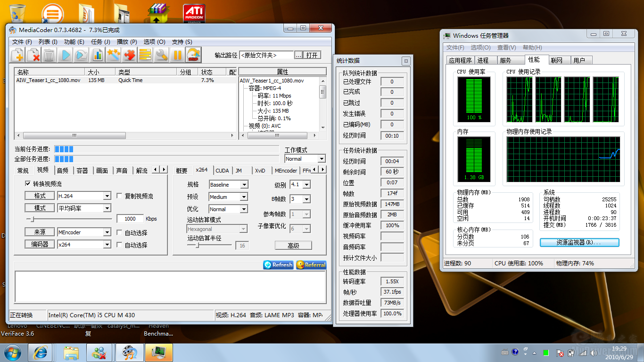Switch to the 进程 tab in Task Manager

point(483,60)
